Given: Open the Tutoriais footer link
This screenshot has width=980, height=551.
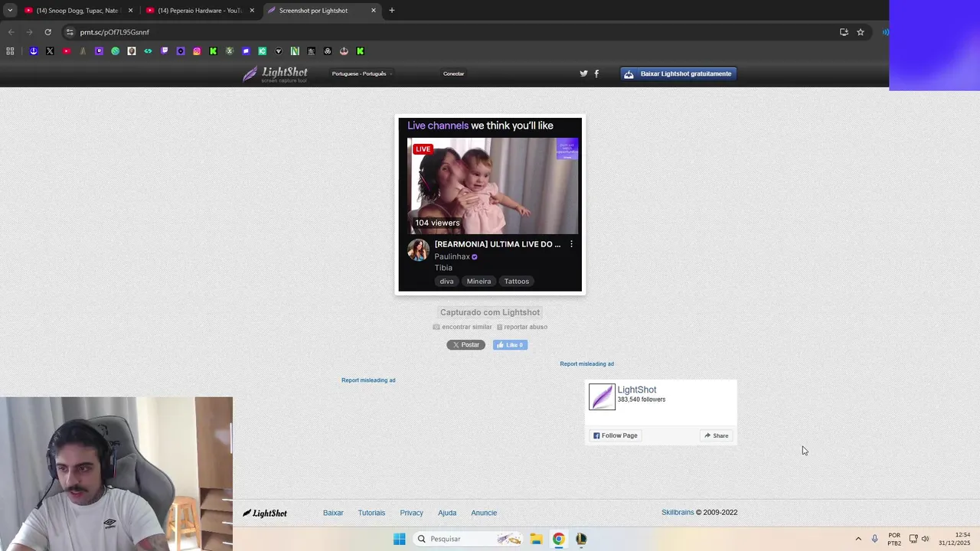Looking at the screenshot, I should tap(371, 513).
